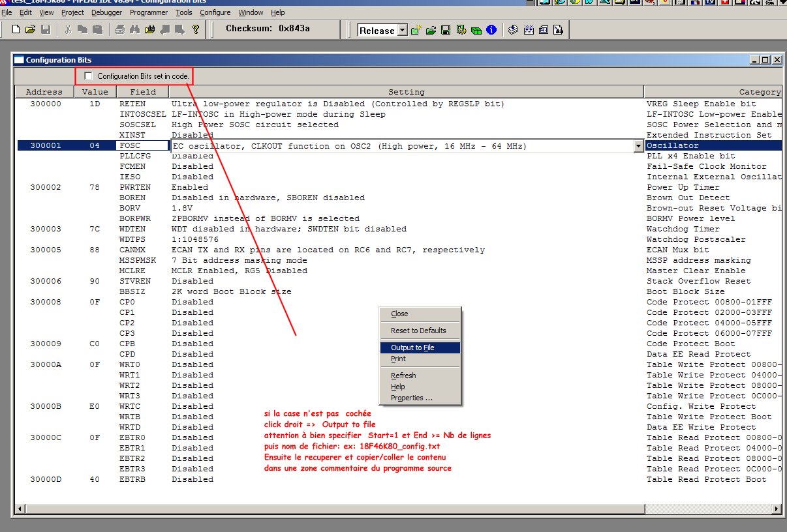Click the Field column header

click(x=142, y=92)
